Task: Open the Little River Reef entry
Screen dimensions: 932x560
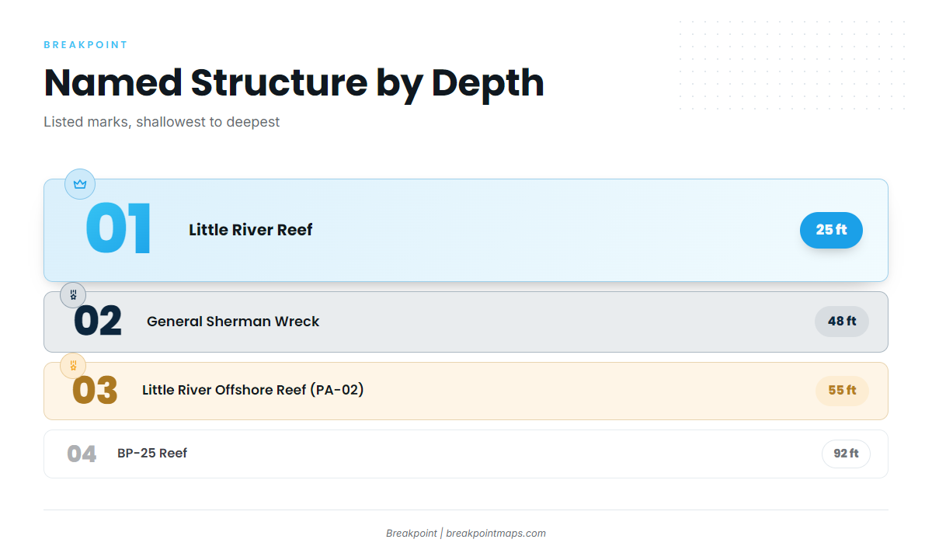Action: pos(466,230)
